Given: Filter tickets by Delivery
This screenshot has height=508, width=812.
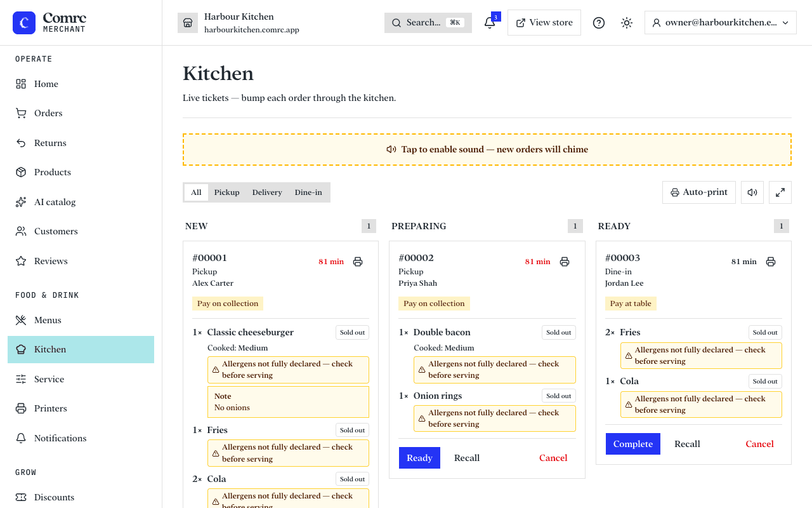Looking at the screenshot, I should click(x=267, y=192).
